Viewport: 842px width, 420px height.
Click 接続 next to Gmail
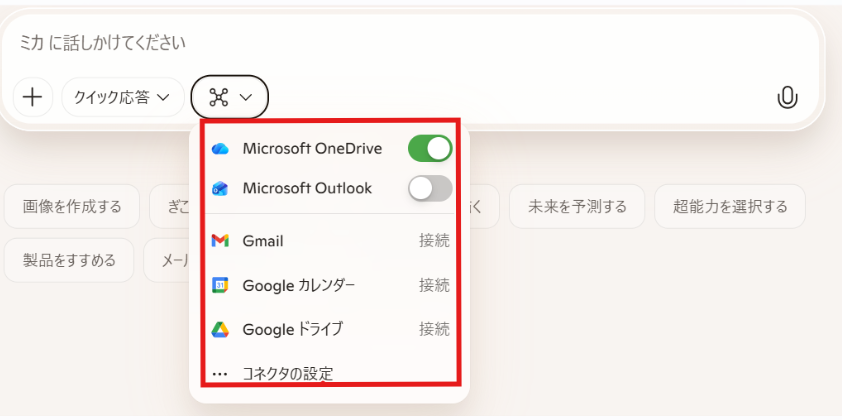434,241
